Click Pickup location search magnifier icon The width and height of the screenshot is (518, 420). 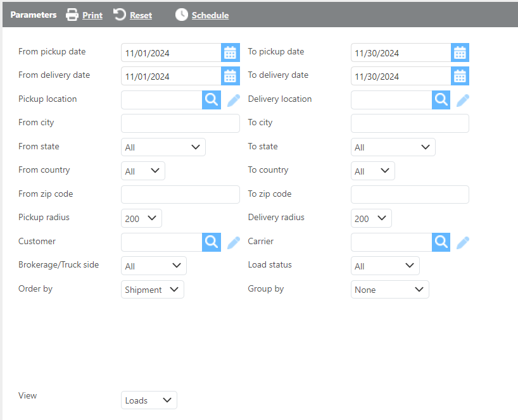point(212,100)
